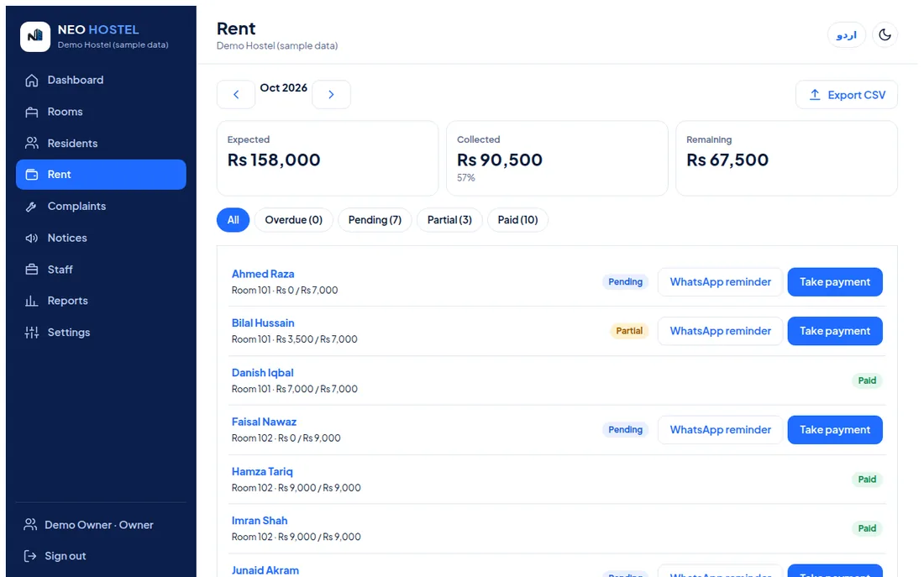The image size is (924, 577).
Task: Switch language to Urdu
Action: (x=846, y=34)
